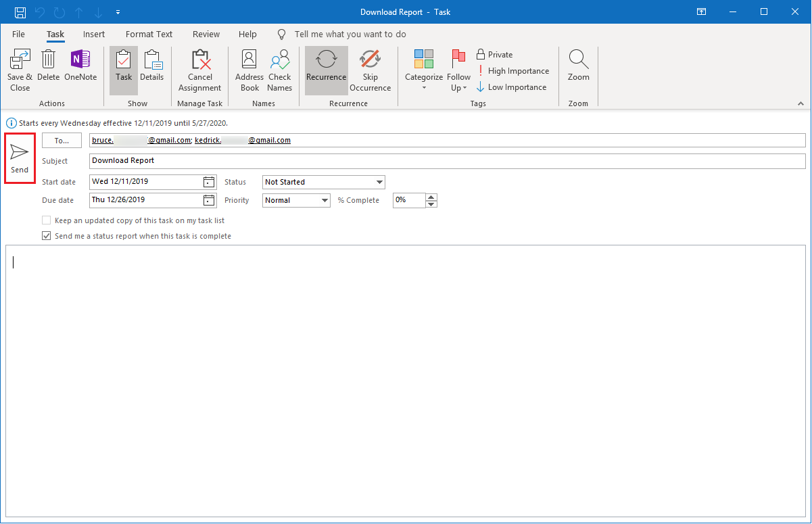Viewport: 812px width, 524px height.
Task: Open the Start date calendar picker
Action: coord(210,182)
